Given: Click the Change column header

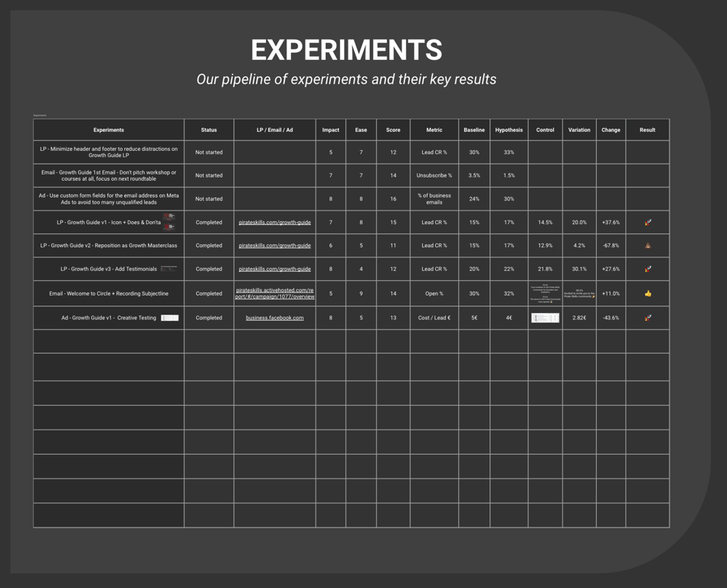Looking at the screenshot, I should (611, 129).
